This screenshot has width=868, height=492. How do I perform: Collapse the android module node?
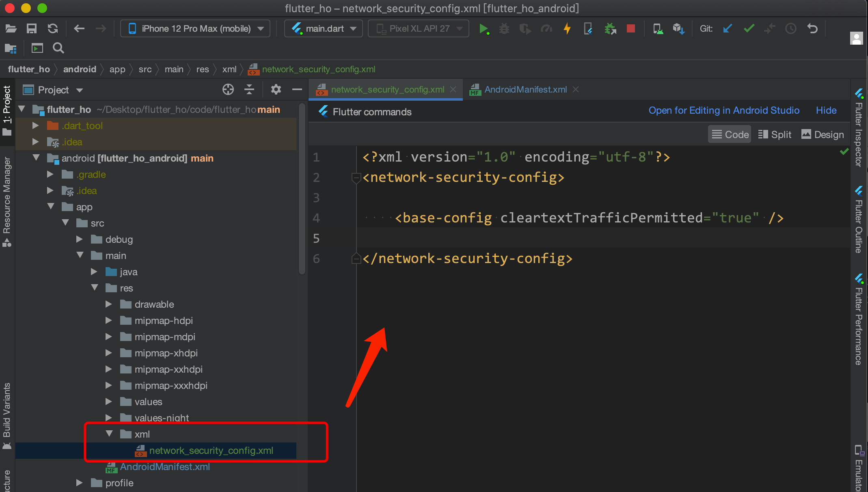tap(36, 158)
